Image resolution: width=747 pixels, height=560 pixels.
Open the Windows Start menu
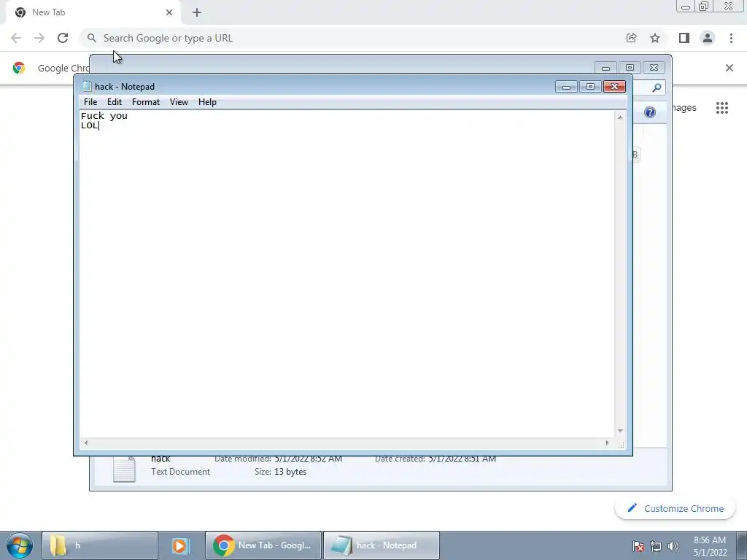(x=20, y=545)
